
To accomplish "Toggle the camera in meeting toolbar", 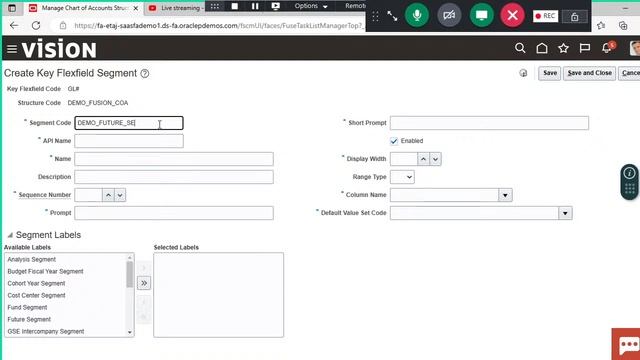I will (449, 16).
